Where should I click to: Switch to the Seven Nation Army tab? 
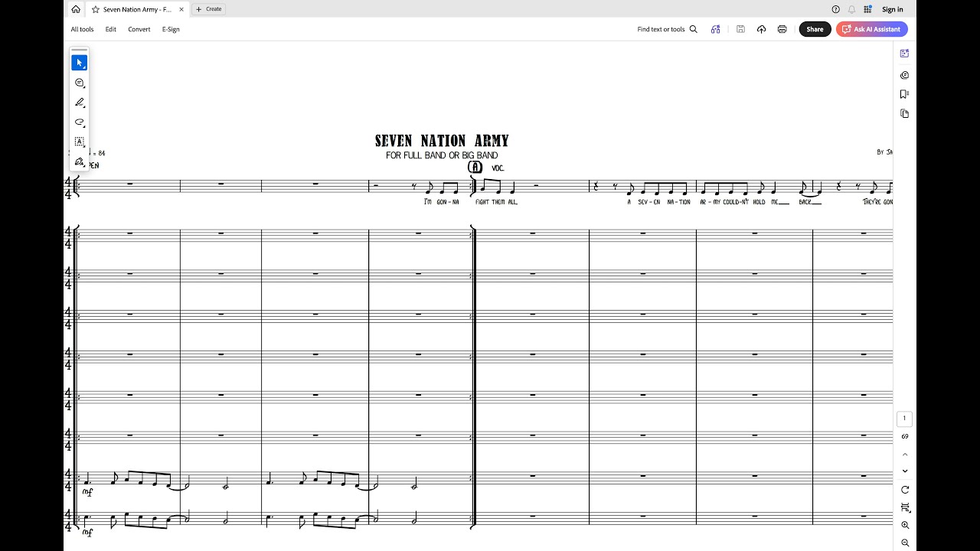137,9
